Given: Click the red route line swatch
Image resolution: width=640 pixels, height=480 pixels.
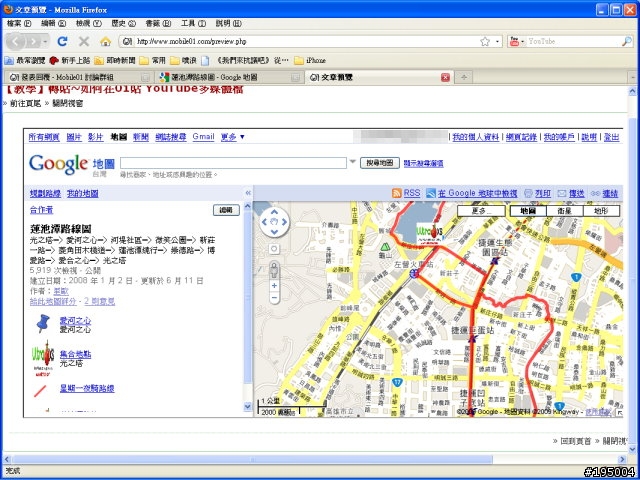Looking at the screenshot, I should [40, 391].
